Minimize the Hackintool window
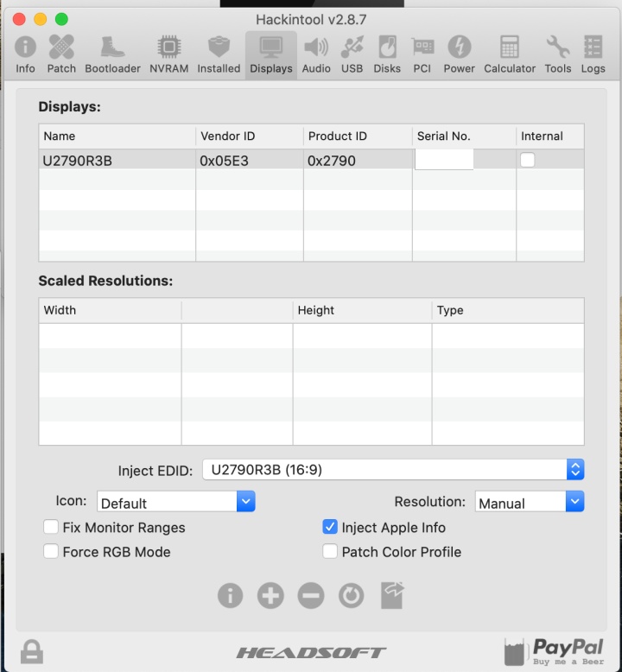 click(x=41, y=19)
